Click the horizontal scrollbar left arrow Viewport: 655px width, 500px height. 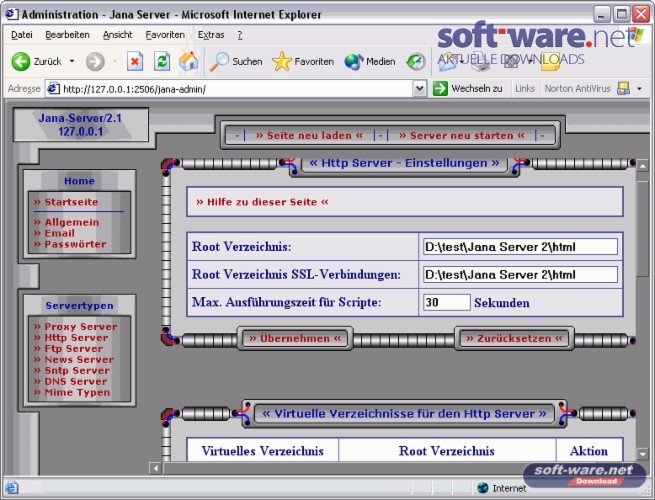[155, 468]
